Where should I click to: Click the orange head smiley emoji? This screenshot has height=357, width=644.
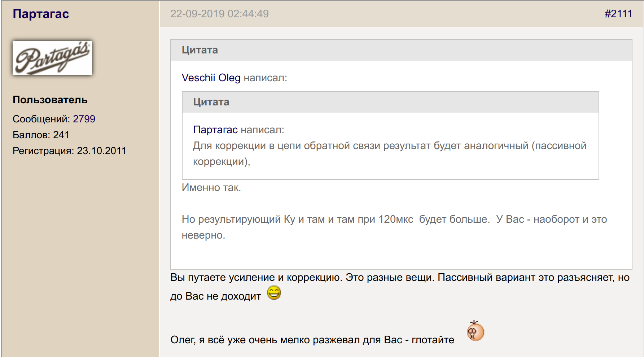coord(475,331)
